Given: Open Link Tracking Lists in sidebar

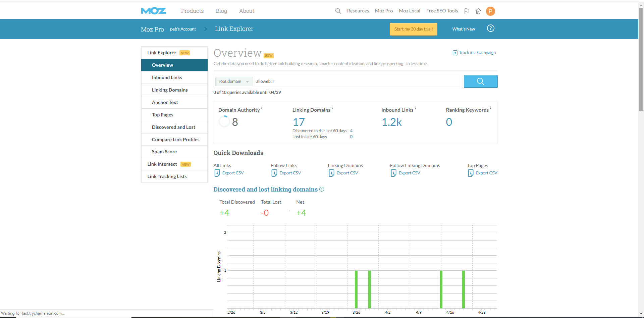Looking at the screenshot, I should coord(174,176).
